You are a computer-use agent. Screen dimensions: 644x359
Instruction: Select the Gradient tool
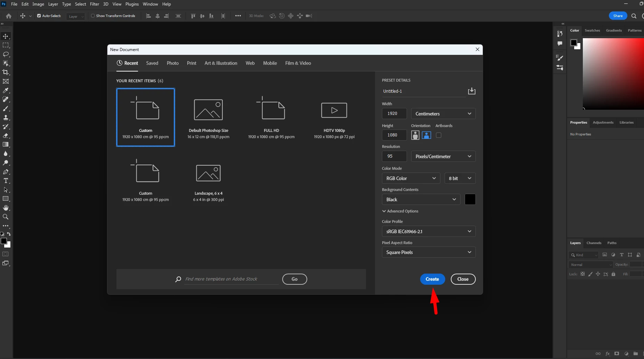coord(6,145)
